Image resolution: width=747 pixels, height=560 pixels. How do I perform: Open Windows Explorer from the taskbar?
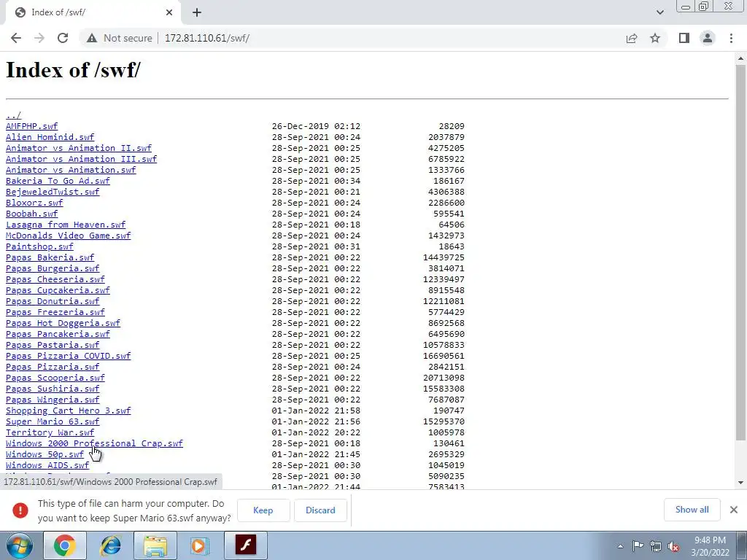155,545
